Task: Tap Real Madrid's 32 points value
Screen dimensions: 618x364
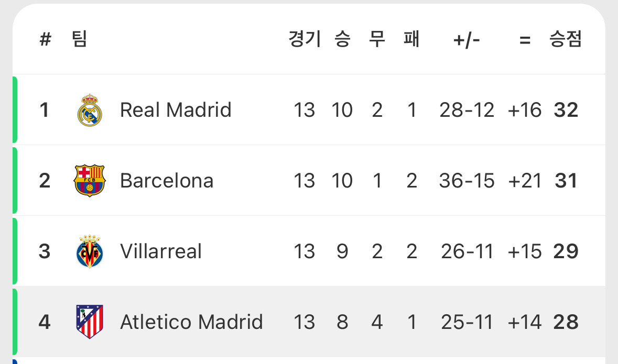Action: [x=566, y=110]
